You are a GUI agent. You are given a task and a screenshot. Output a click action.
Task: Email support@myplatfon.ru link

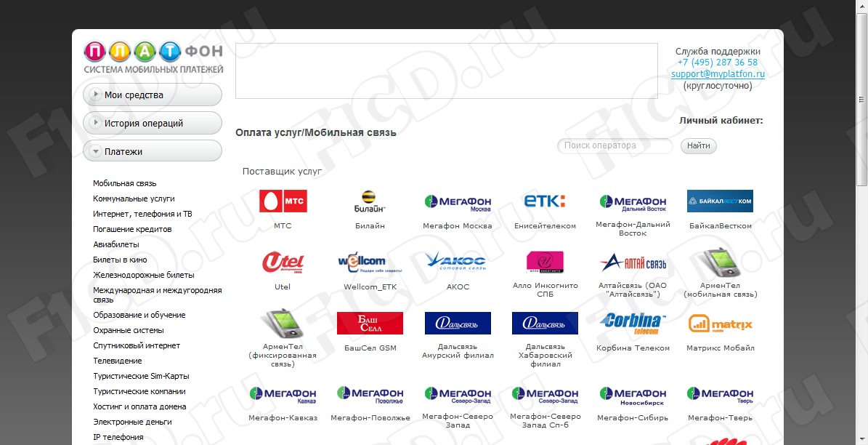[718, 73]
